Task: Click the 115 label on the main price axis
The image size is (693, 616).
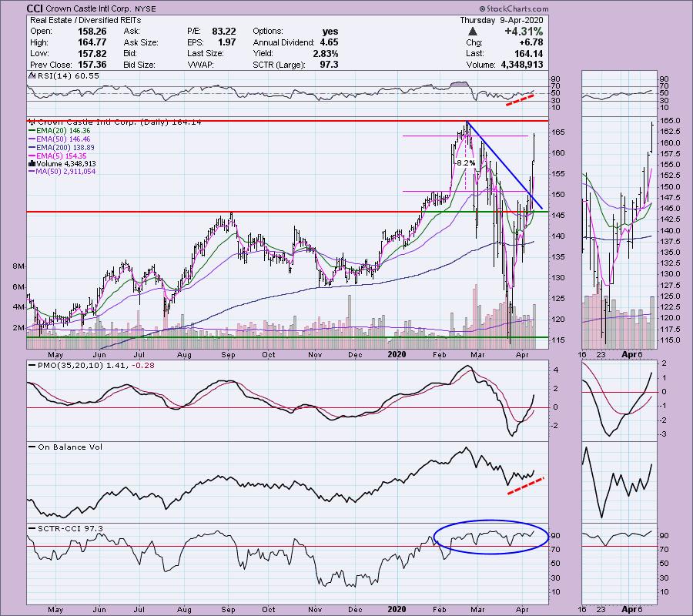Action: click(x=557, y=340)
